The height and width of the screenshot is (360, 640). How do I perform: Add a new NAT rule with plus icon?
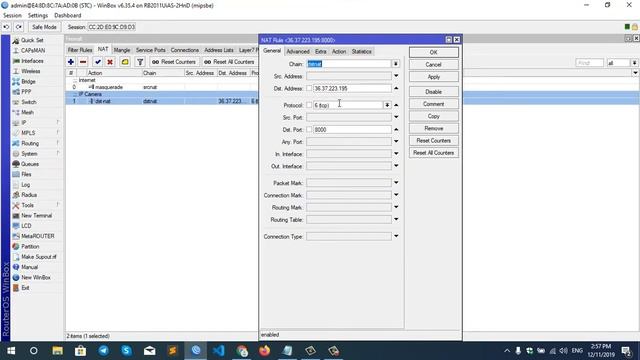pos(71,62)
